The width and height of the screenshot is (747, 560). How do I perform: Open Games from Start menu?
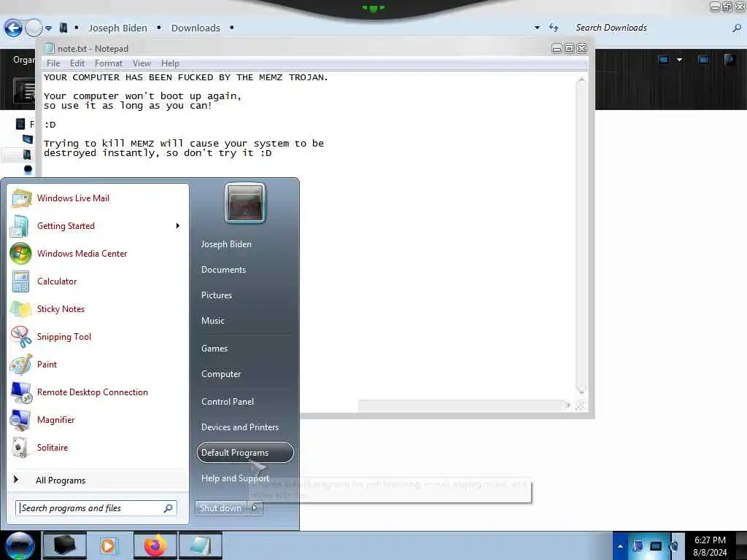point(214,349)
